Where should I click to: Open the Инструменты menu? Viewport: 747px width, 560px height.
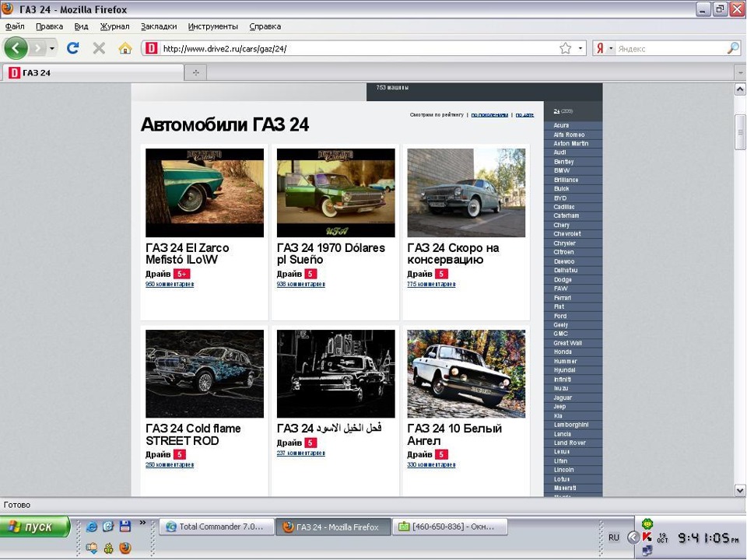point(212,26)
